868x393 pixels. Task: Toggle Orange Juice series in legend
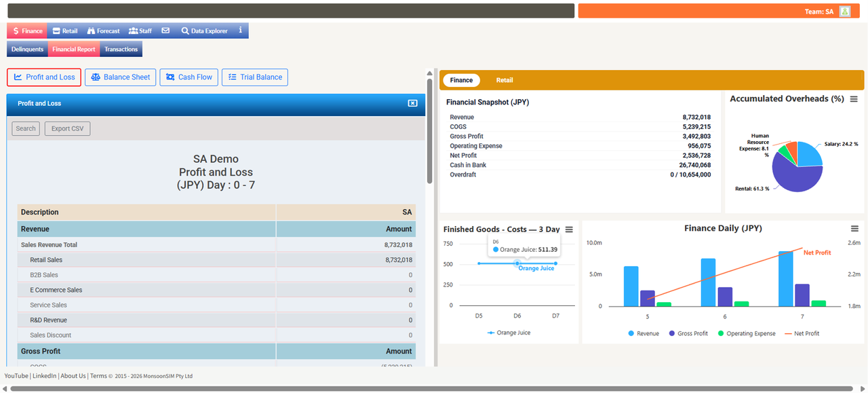click(x=509, y=333)
